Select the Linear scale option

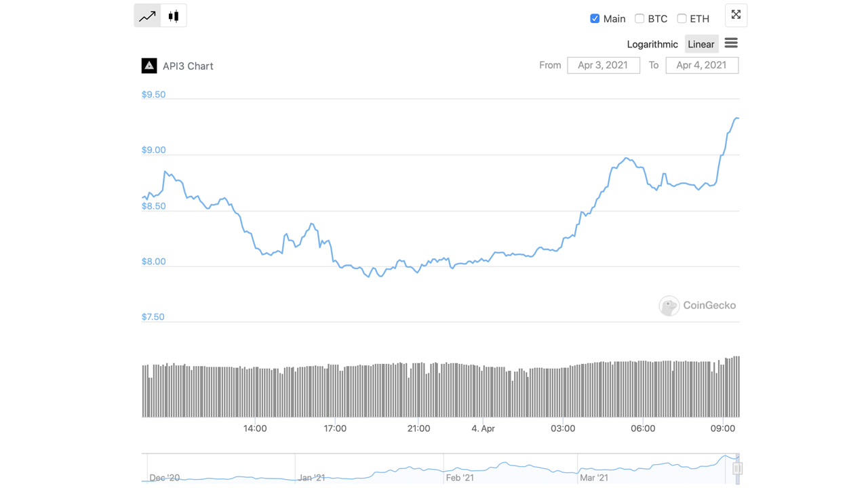pos(701,44)
